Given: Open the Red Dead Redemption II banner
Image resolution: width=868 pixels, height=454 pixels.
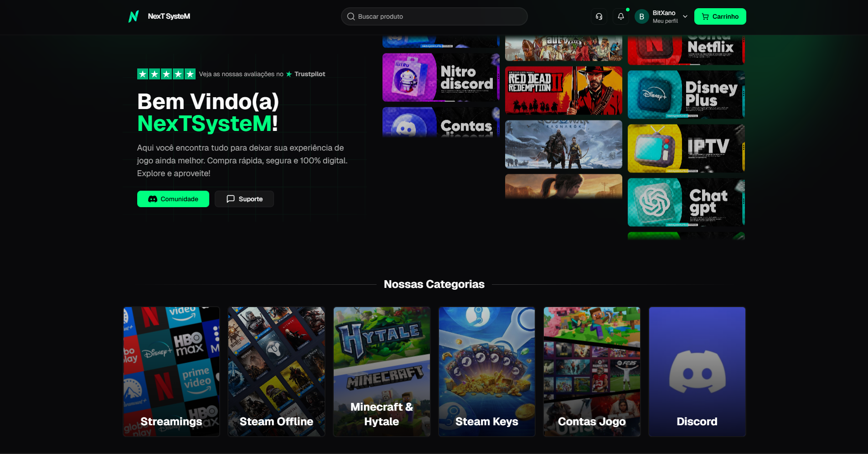Looking at the screenshot, I should (563, 90).
